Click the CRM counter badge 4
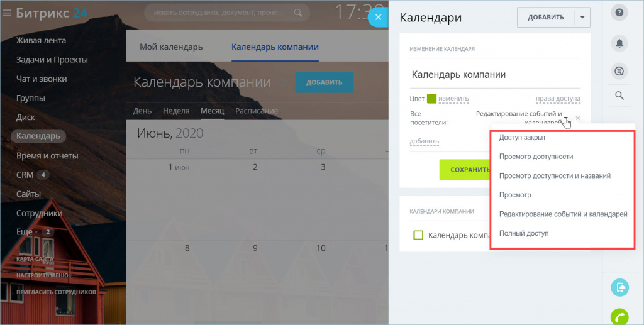 click(43, 175)
